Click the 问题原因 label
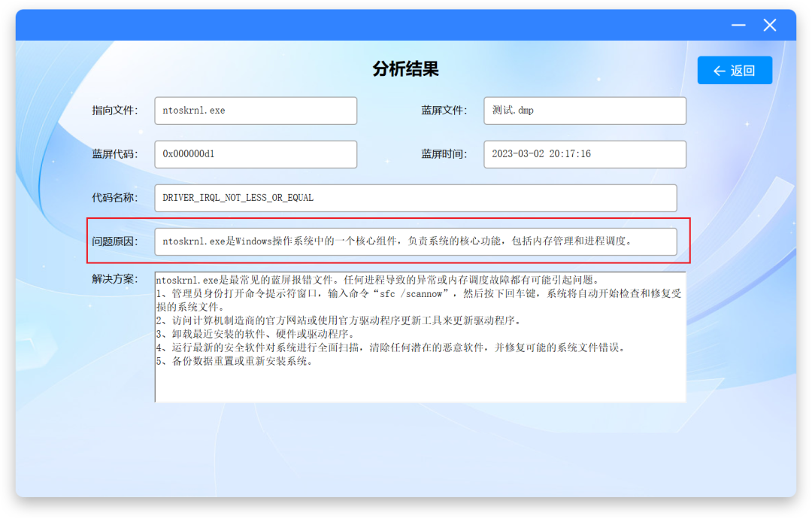 pyautogui.click(x=114, y=241)
